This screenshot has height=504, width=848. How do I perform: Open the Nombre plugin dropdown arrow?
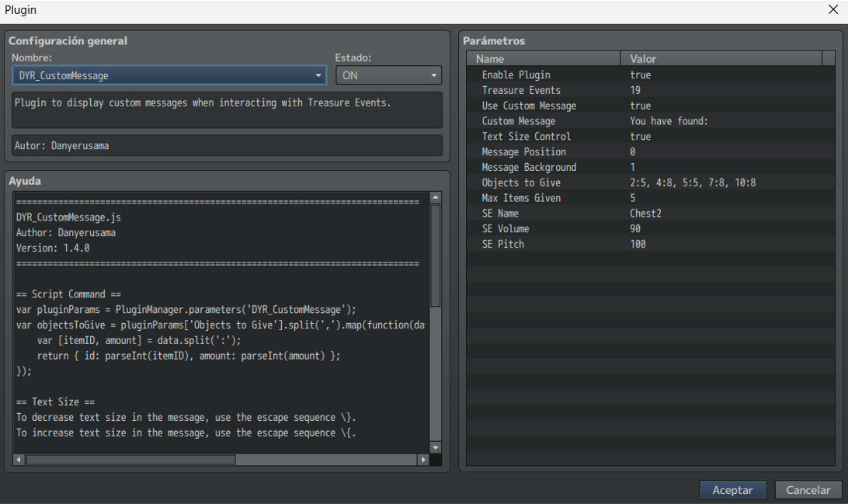coord(318,75)
